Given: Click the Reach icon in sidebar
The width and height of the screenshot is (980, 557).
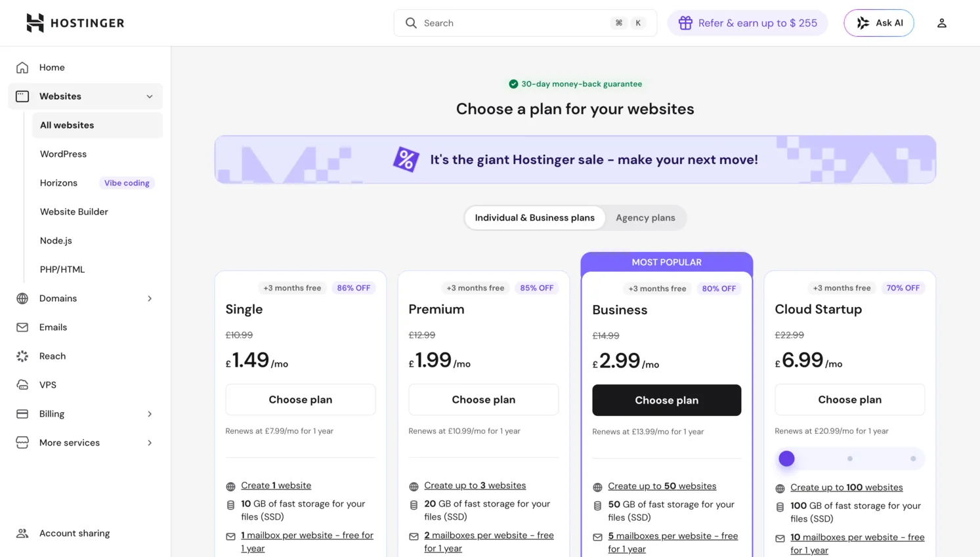Looking at the screenshot, I should 22,356.
